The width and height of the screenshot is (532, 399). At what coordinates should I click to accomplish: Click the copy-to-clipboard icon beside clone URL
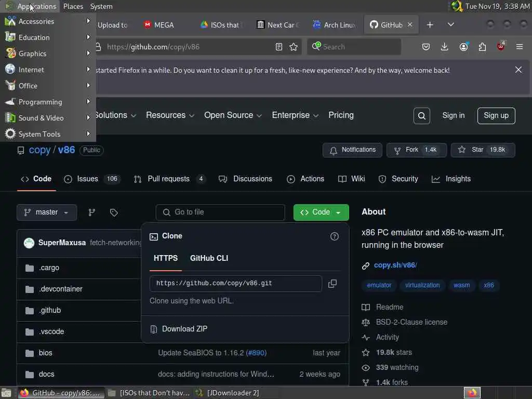click(332, 284)
